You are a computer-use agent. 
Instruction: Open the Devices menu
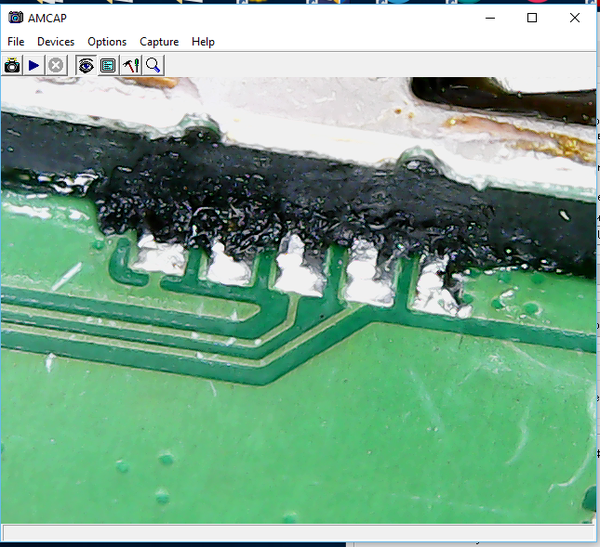(x=56, y=42)
